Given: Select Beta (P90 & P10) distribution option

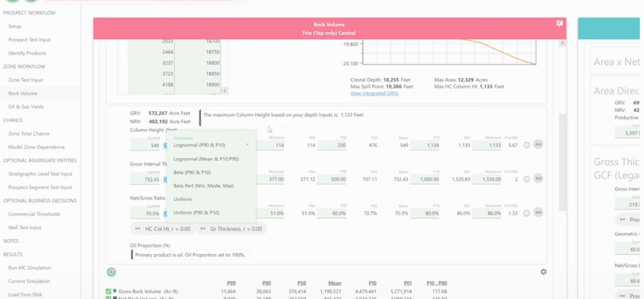Looking at the screenshot, I should [192, 172].
